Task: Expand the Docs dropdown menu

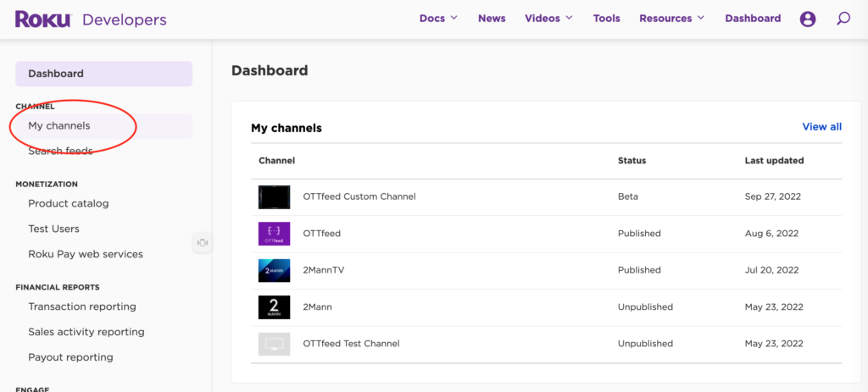Action: point(438,19)
